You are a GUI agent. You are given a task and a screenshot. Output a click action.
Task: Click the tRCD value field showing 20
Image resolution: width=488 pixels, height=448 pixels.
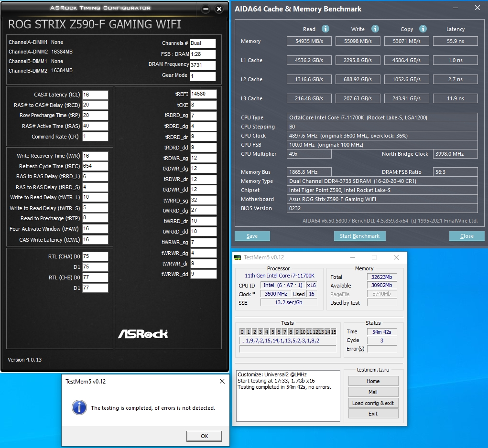[x=95, y=105]
